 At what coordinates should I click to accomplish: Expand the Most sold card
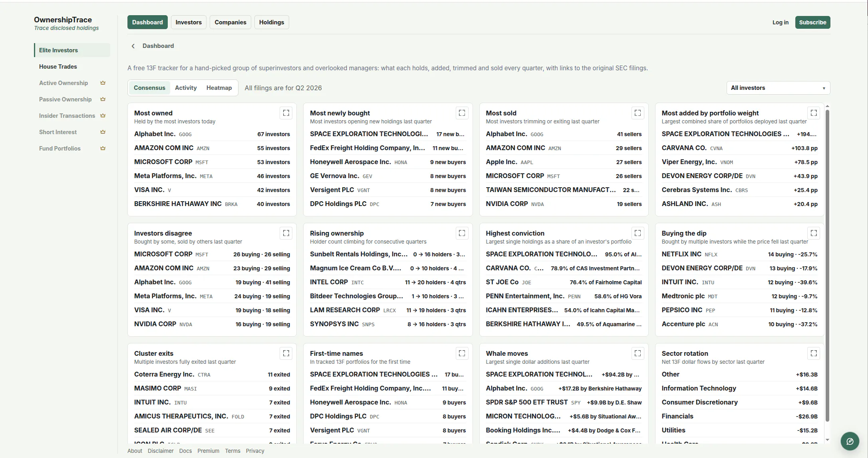coord(638,113)
